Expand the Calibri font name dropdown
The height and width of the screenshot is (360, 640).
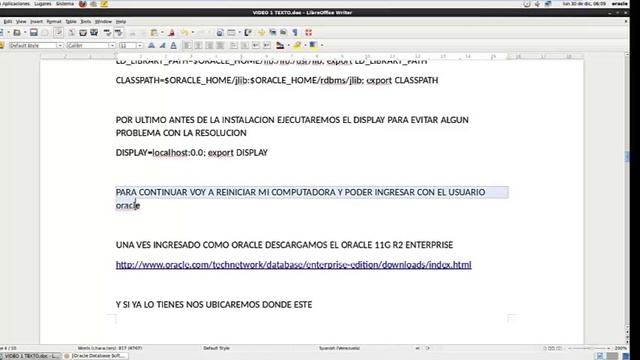[x=112, y=46]
